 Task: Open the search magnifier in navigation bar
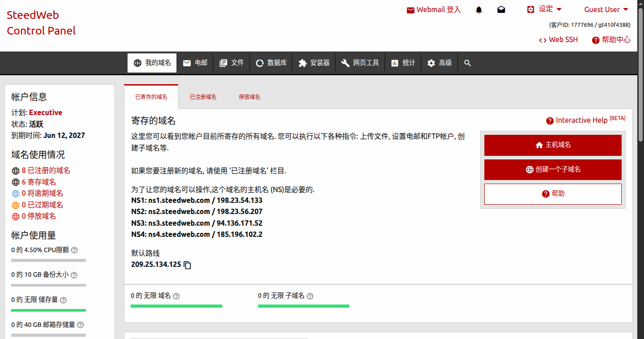[467, 63]
